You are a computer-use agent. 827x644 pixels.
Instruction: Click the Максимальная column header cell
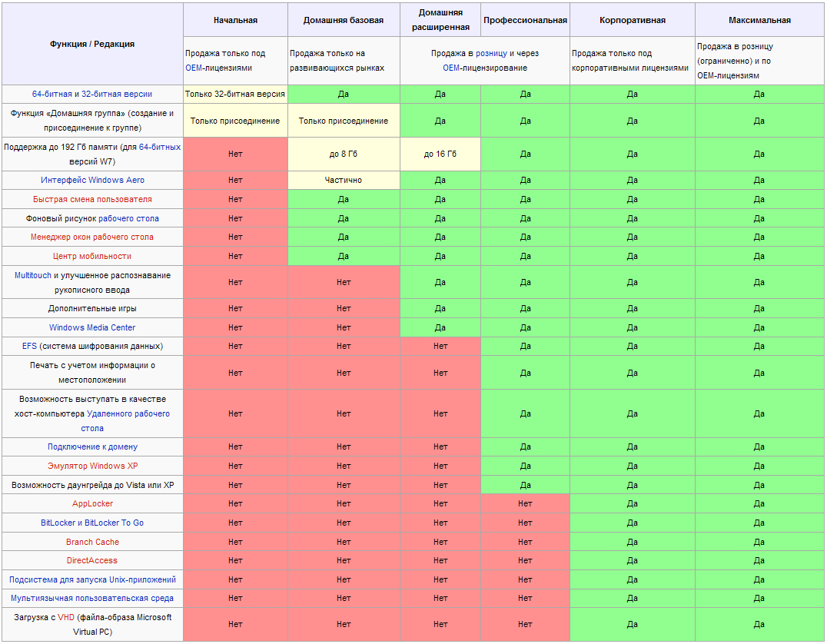[x=759, y=20]
